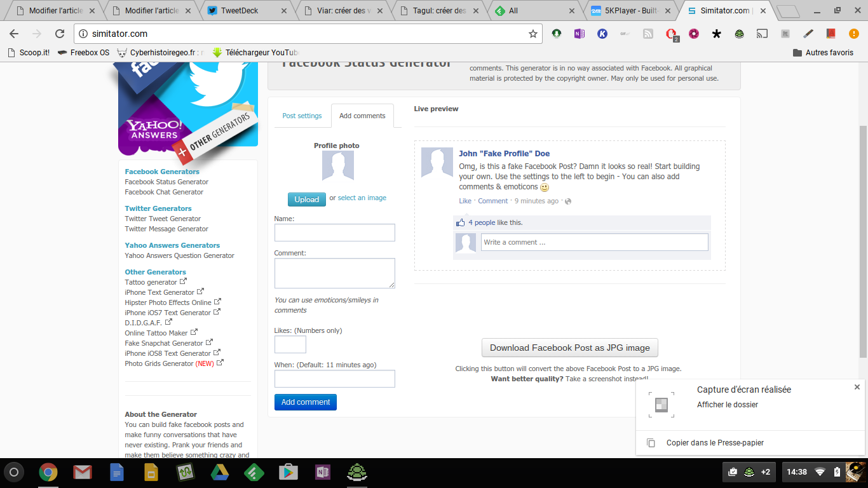The width and height of the screenshot is (868, 488).
Task: Click the Upload button
Action: (x=306, y=199)
